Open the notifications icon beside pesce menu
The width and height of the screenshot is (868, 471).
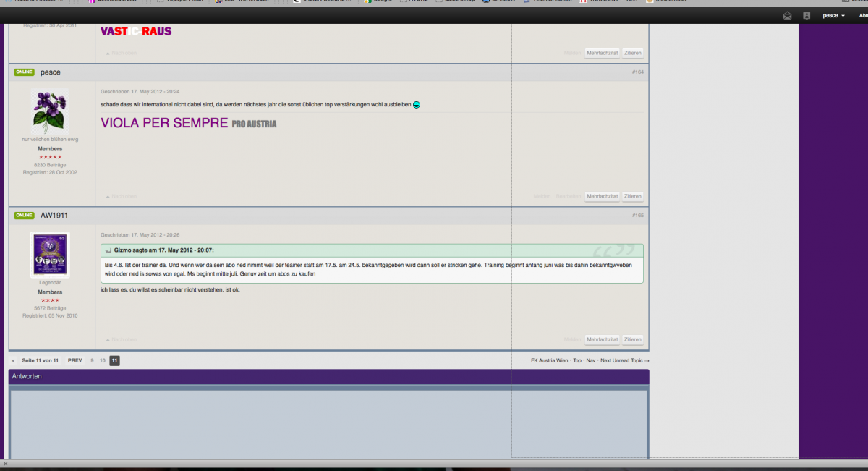(x=807, y=15)
